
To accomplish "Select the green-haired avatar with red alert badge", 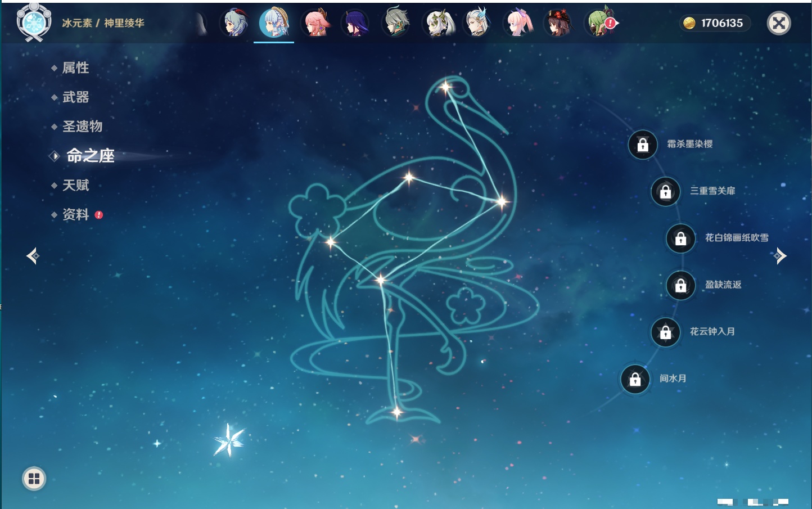I will tap(599, 24).
